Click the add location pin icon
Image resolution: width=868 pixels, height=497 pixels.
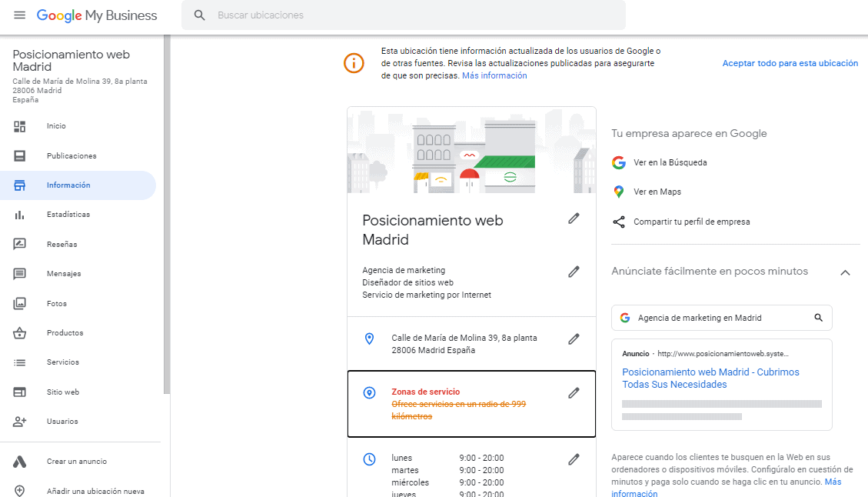20,491
